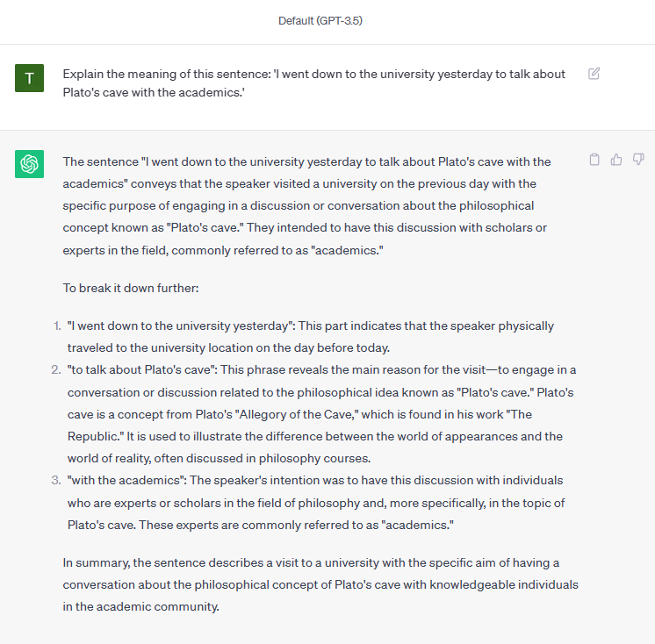Click the words "world of reality" in item two
Screen dimensions: 655x644
113,458
